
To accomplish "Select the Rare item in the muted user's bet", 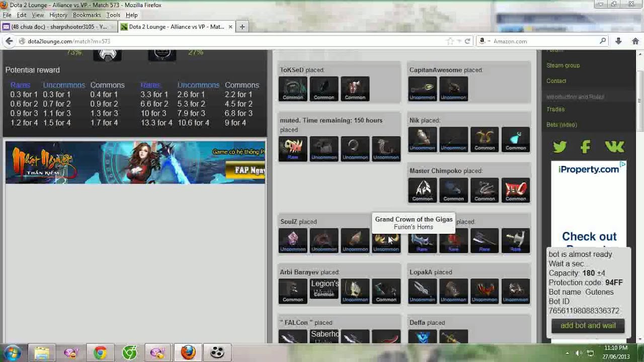I will point(293,149).
